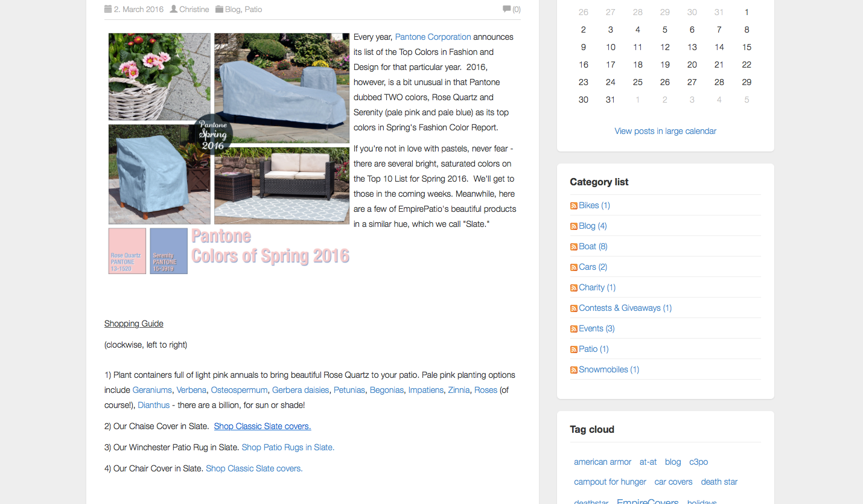
Task: Click the Rose Quartz Pantone color swatch
Action: (127, 250)
